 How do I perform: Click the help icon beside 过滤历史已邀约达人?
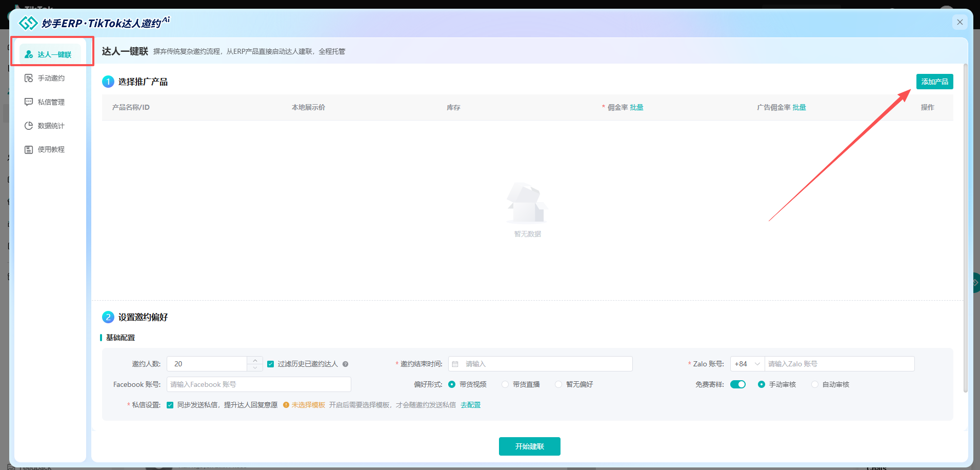pos(345,364)
